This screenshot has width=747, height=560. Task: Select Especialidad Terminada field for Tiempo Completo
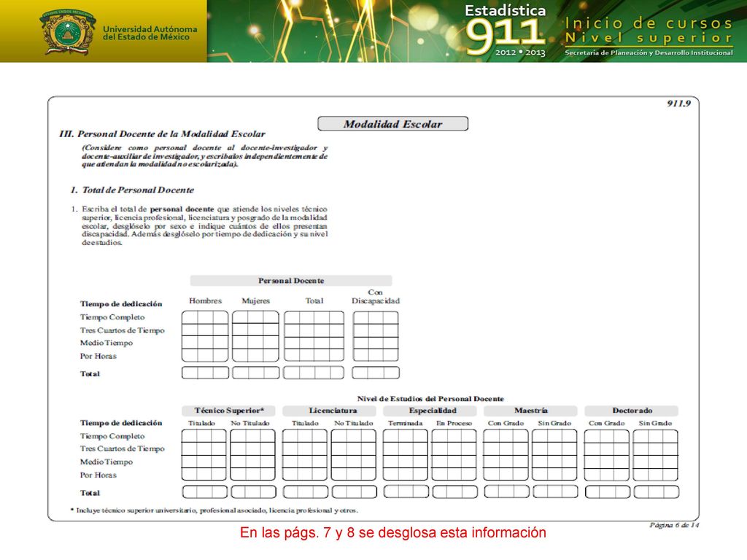[406, 436]
